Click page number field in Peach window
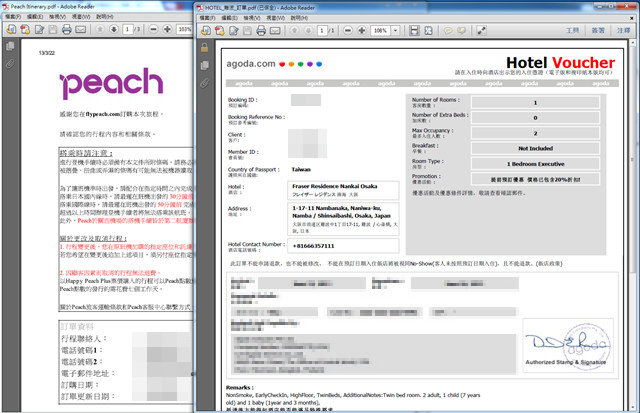640x413 pixels. (x=128, y=29)
